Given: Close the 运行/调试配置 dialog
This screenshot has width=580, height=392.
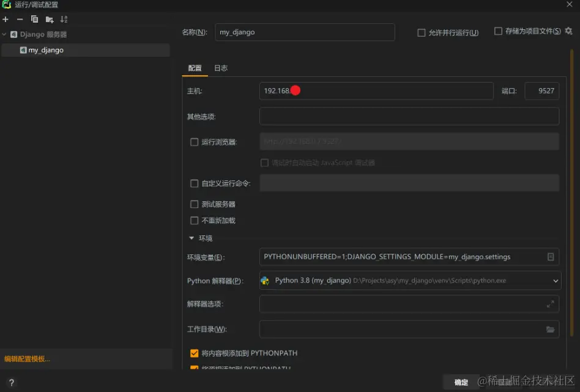Looking at the screenshot, I should pos(569,4).
